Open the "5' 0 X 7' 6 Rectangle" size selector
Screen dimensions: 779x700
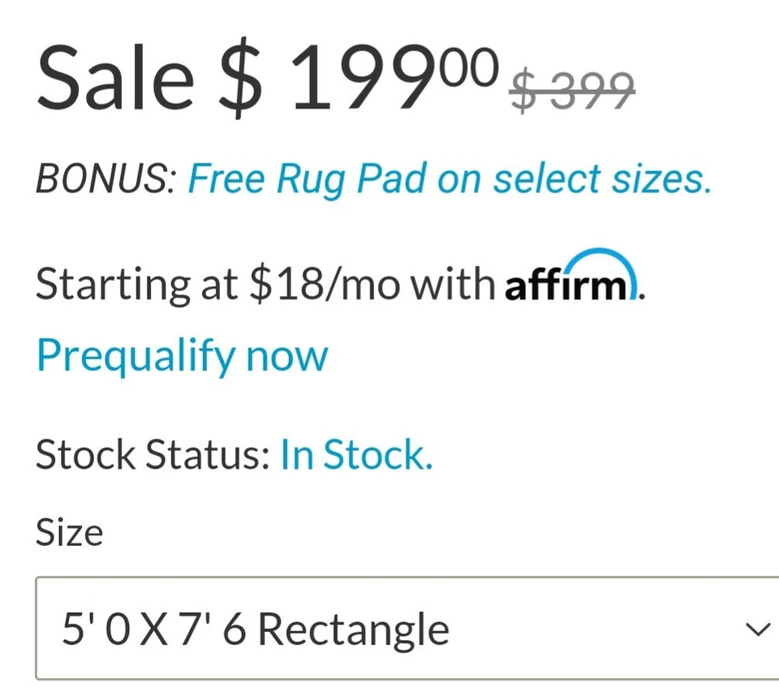tap(406, 629)
